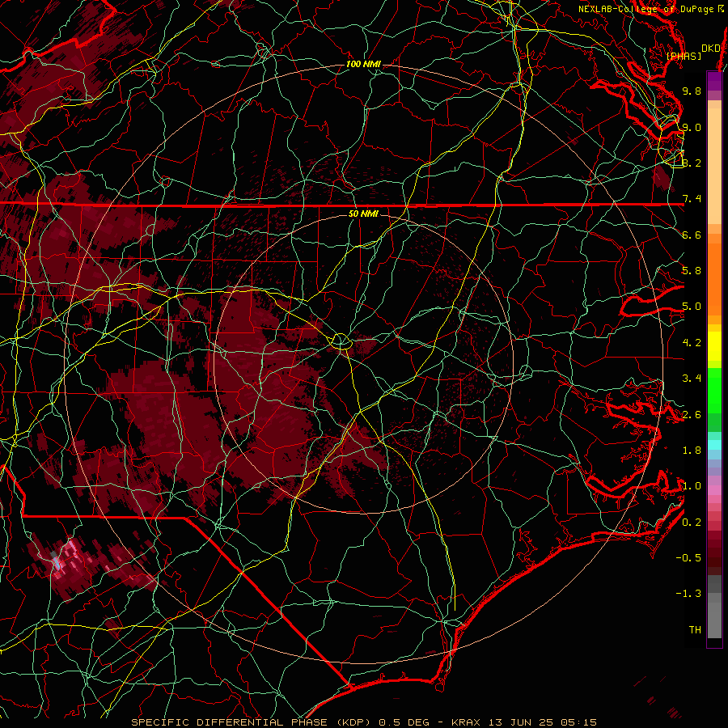Screen dimensions: 728x728
Task: Click the 3.4 value on the color scale
Action: 692,379
